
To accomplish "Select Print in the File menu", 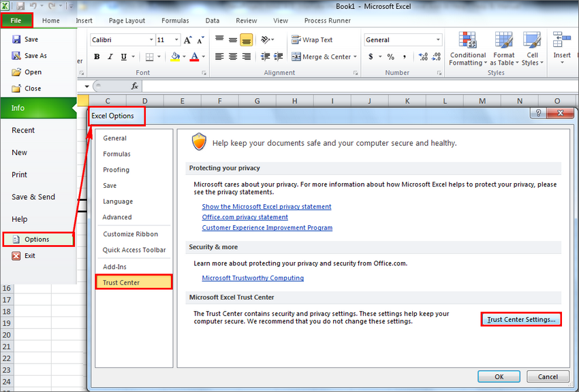I will (x=19, y=174).
